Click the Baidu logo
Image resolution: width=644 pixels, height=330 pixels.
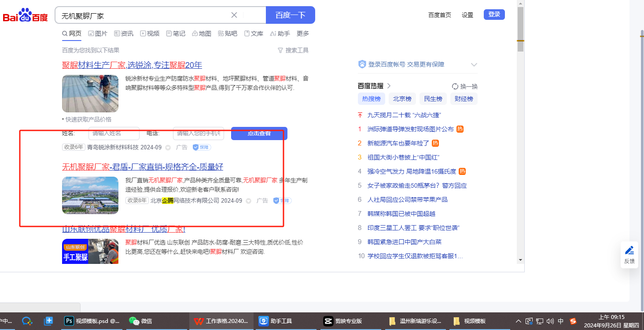[25, 15]
